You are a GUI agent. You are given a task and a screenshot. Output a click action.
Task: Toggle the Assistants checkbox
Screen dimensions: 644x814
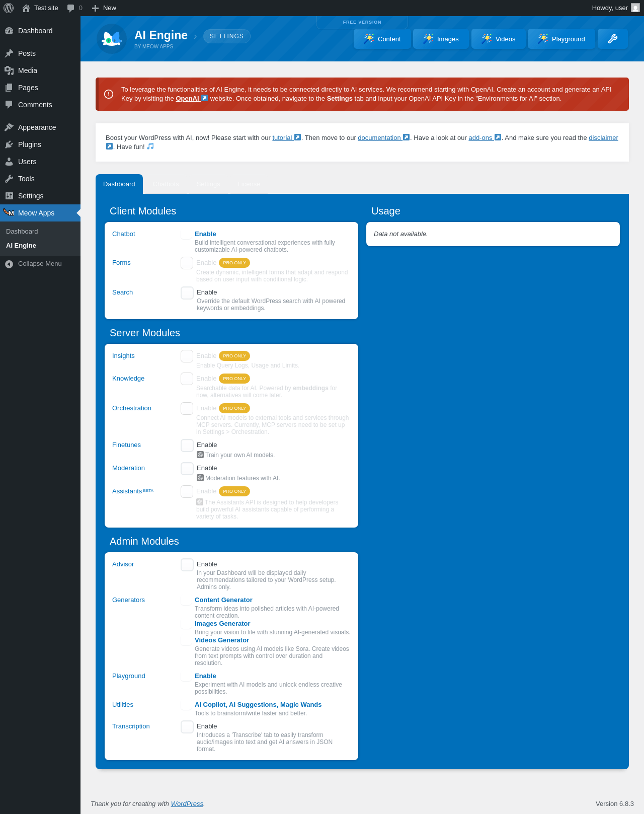[187, 491]
